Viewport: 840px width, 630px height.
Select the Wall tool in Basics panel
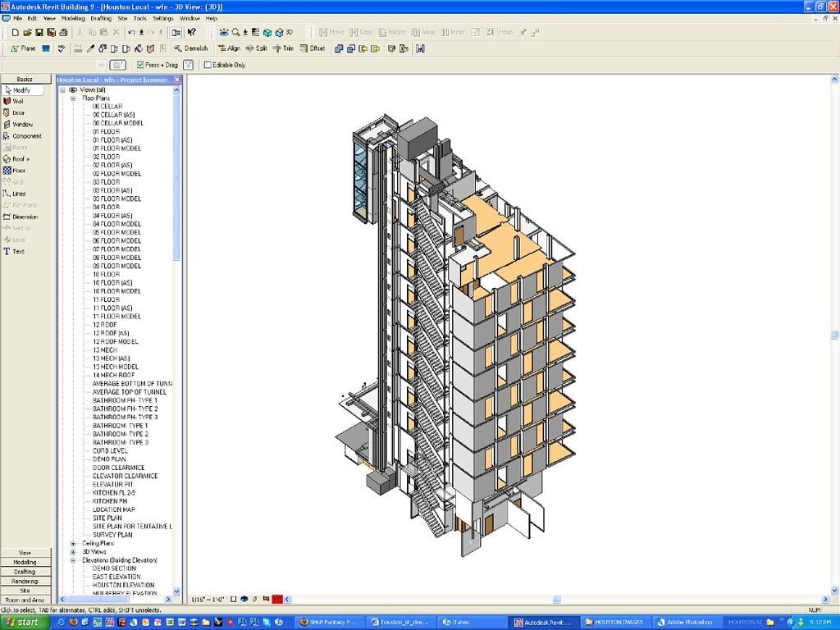(15, 101)
